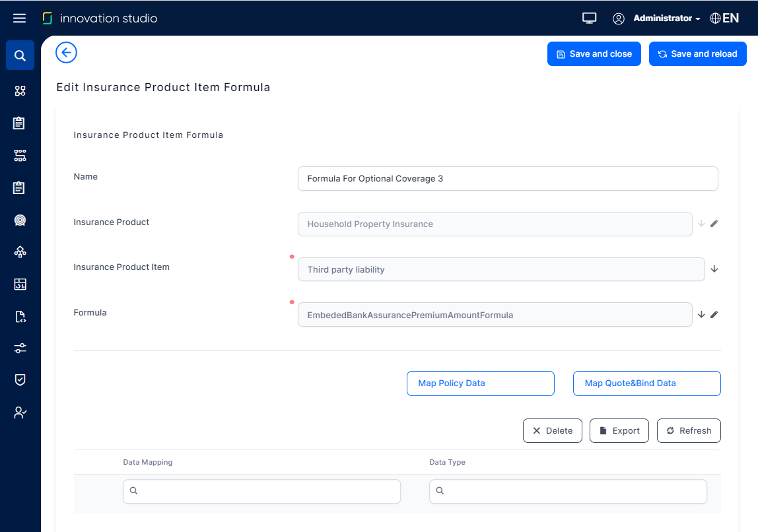Viewport: 758px width, 532px height.
Task: Click Map Policy Data button
Action: [480, 383]
